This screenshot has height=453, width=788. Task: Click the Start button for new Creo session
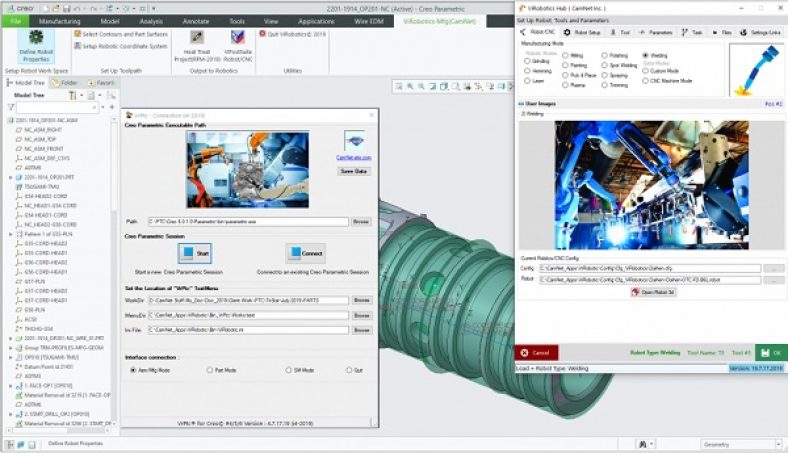(x=194, y=253)
